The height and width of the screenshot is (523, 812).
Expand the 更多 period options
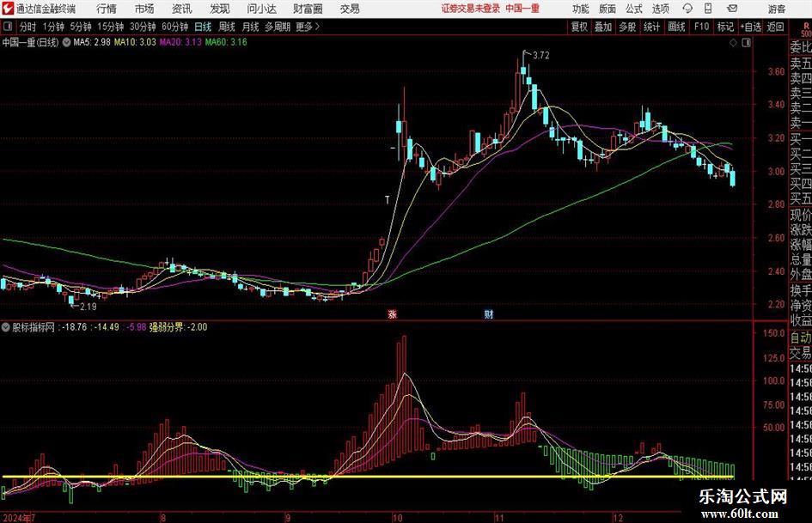coord(308,27)
